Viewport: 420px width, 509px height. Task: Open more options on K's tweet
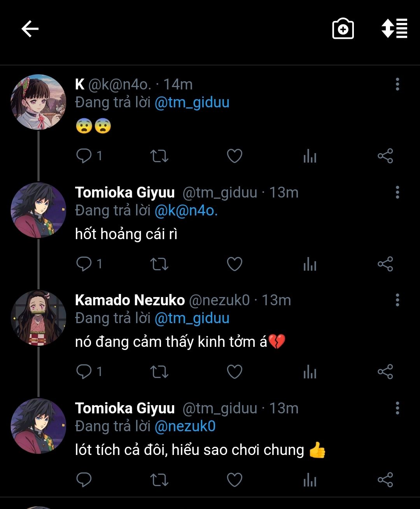pyautogui.click(x=397, y=84)
